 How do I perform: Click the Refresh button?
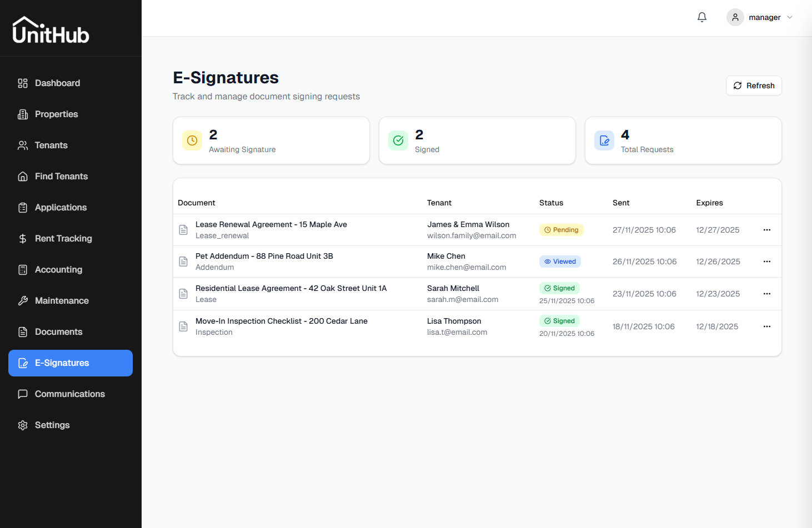754,86
